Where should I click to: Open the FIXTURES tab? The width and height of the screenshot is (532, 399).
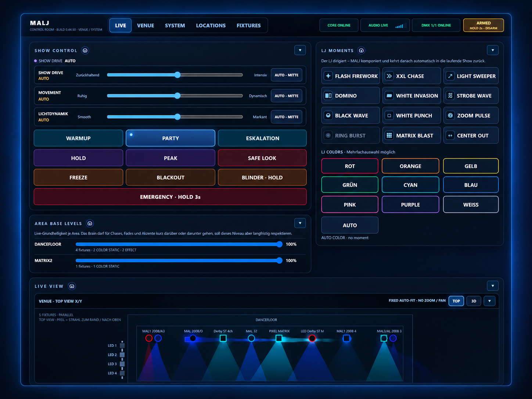pos(249,25)
